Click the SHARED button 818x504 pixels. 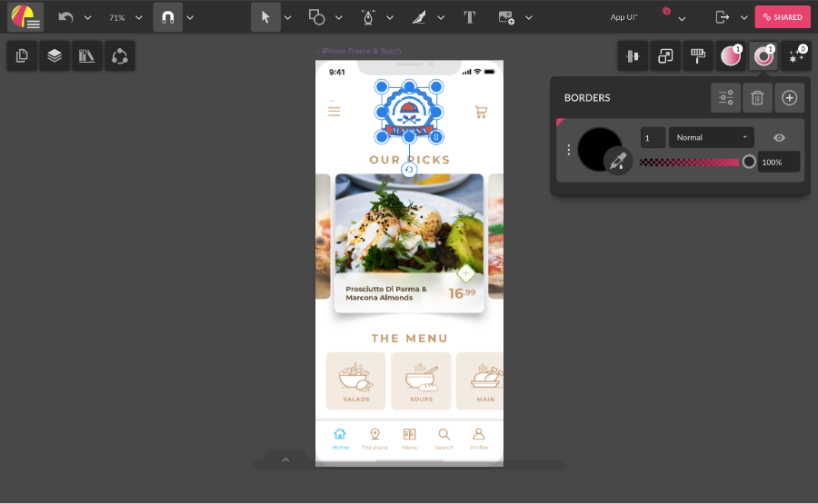click(782, 17)
